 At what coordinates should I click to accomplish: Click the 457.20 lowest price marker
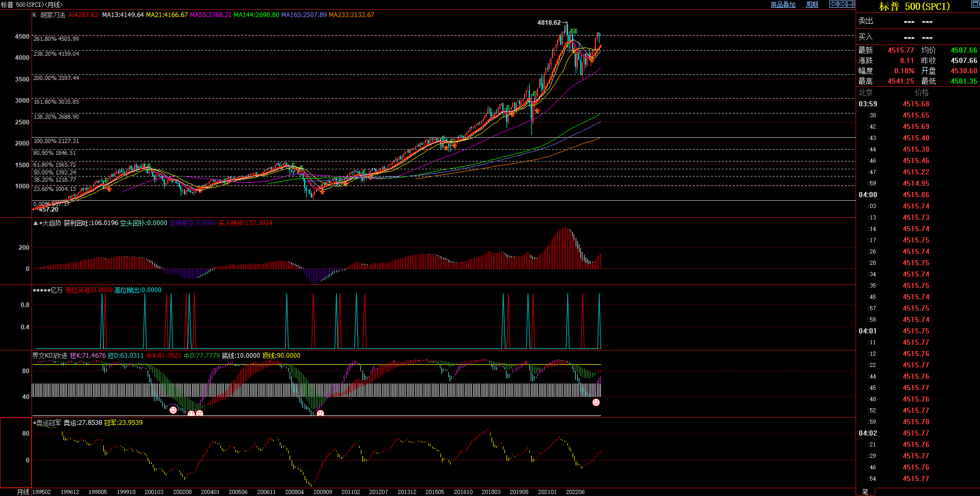coord(48,210)
